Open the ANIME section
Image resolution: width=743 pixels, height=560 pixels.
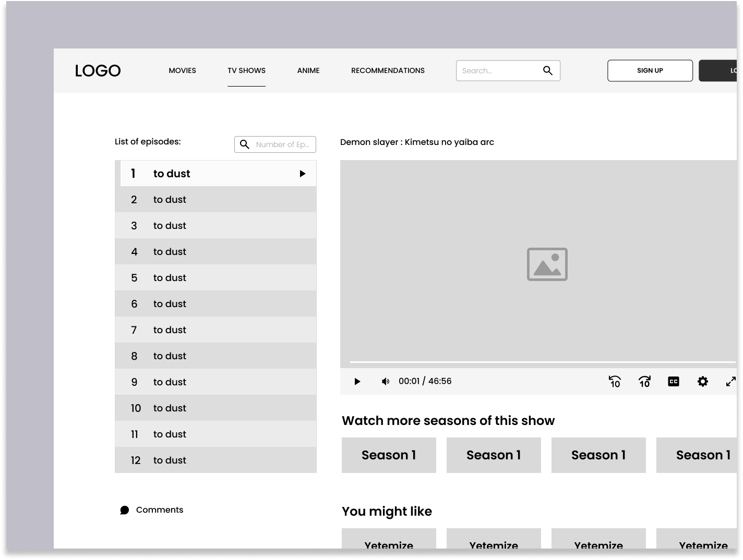pos(308,70)
